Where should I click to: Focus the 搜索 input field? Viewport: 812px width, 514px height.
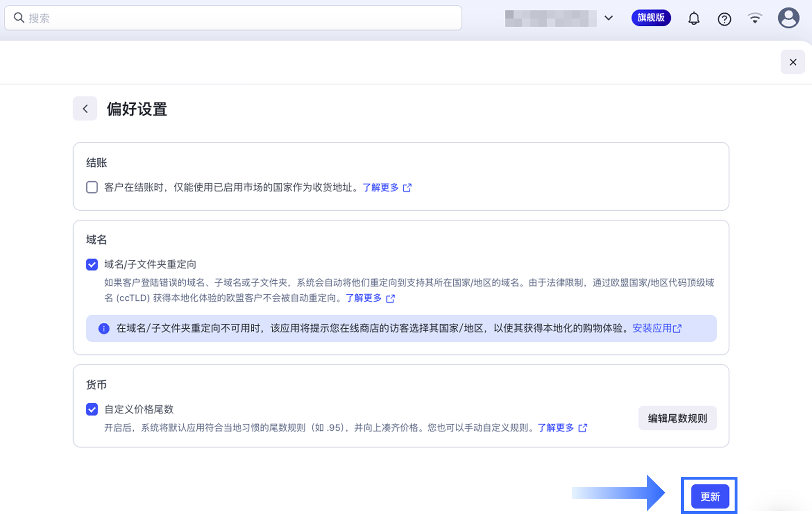pos(239,18)
